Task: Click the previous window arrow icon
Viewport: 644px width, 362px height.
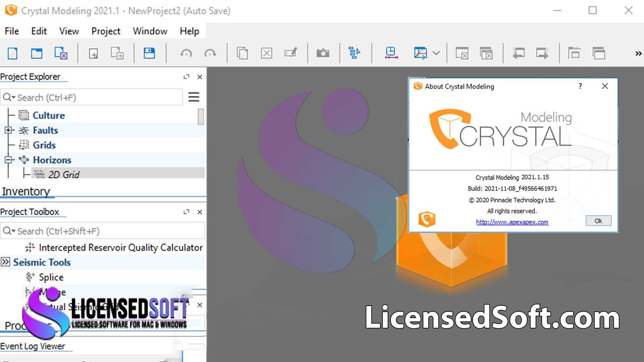Action: (518, 53)
